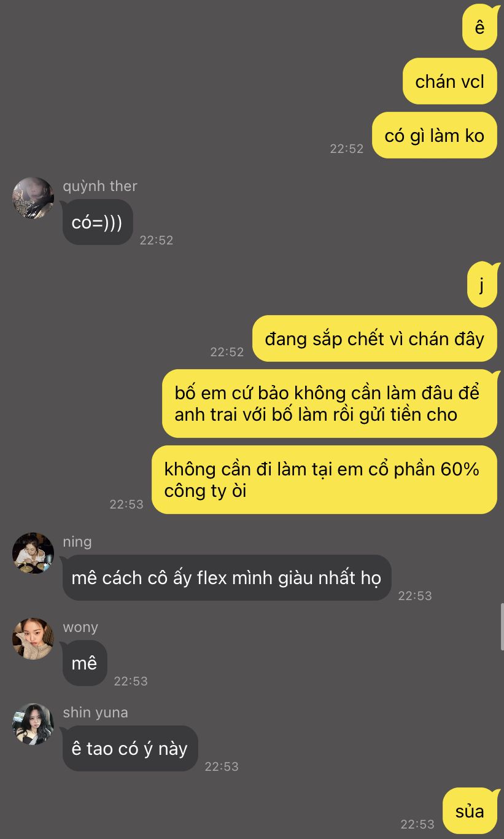The height and width of the screenshot is (839, 504).
Task: Tap the single "ê" message at top
Action: click(x=480, y=27)
